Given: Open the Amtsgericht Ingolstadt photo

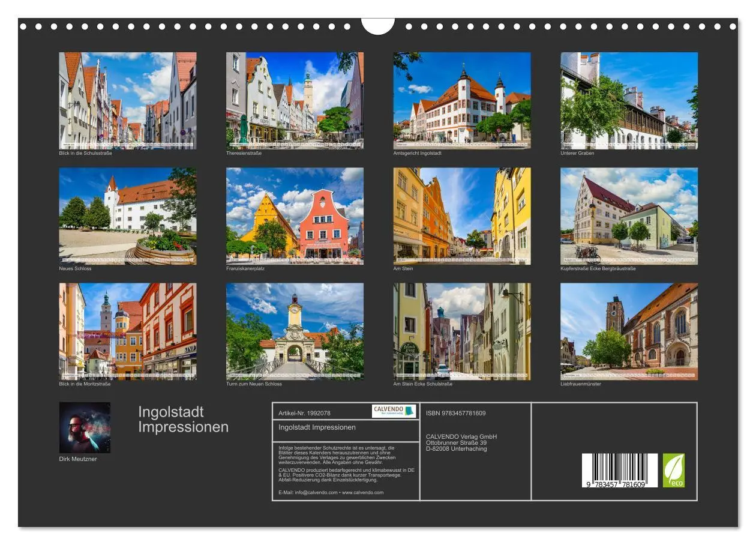Looking at the screenshot, I should point(462,101).
